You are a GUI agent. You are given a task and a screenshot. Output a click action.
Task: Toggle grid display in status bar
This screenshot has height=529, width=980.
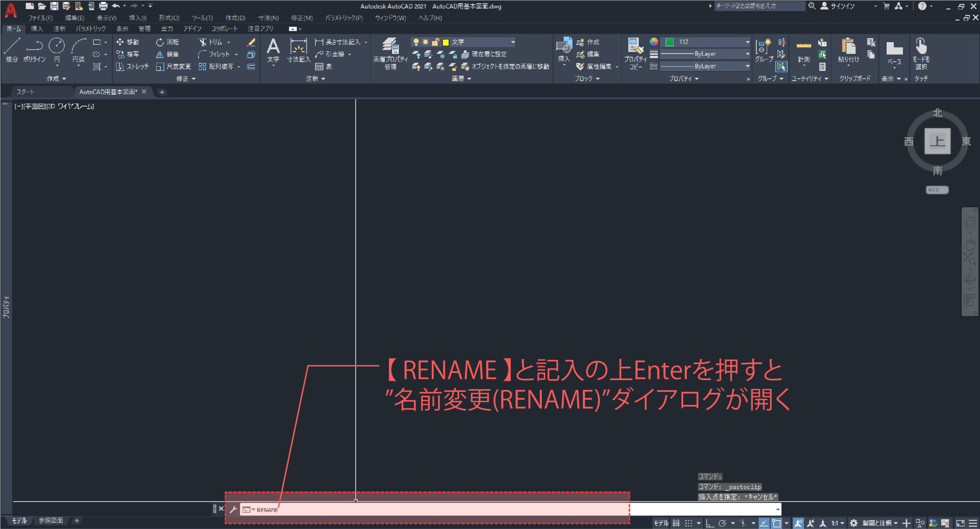coord(676,523)
